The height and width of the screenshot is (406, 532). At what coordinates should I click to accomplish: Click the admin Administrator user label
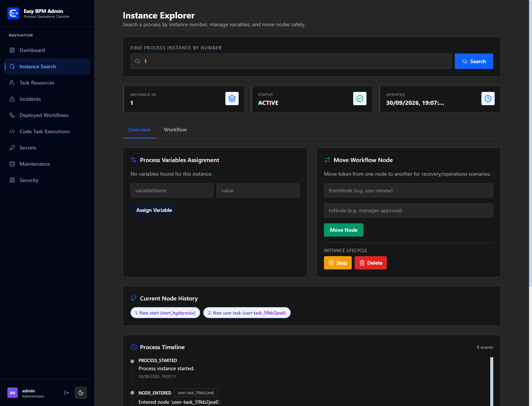coord(33,393)
